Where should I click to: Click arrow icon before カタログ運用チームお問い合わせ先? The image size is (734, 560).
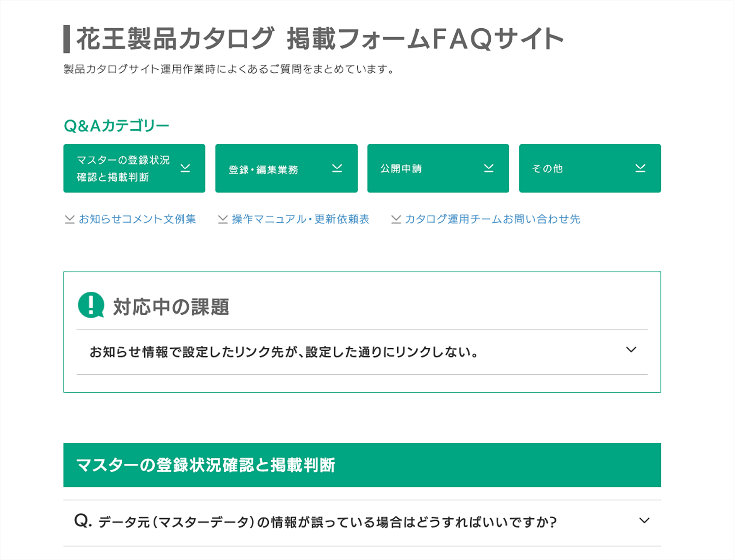[396, 219]
